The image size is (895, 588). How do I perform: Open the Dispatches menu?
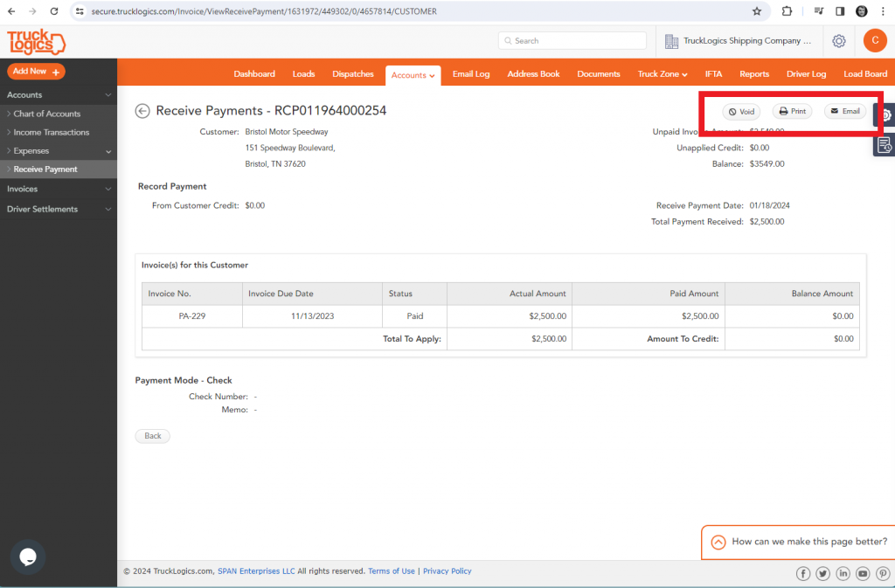pyautogui.click(x=353, y=74)
